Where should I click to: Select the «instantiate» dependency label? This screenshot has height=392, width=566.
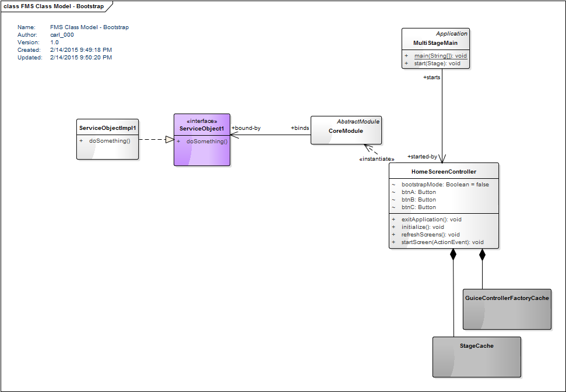pyautogui.click(x=377, y=159)
